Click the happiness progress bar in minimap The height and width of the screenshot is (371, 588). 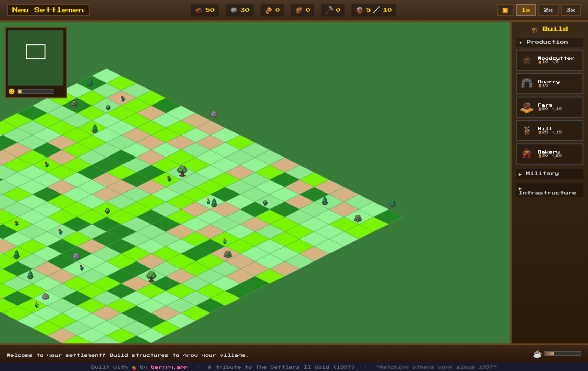tap(36, 91)
